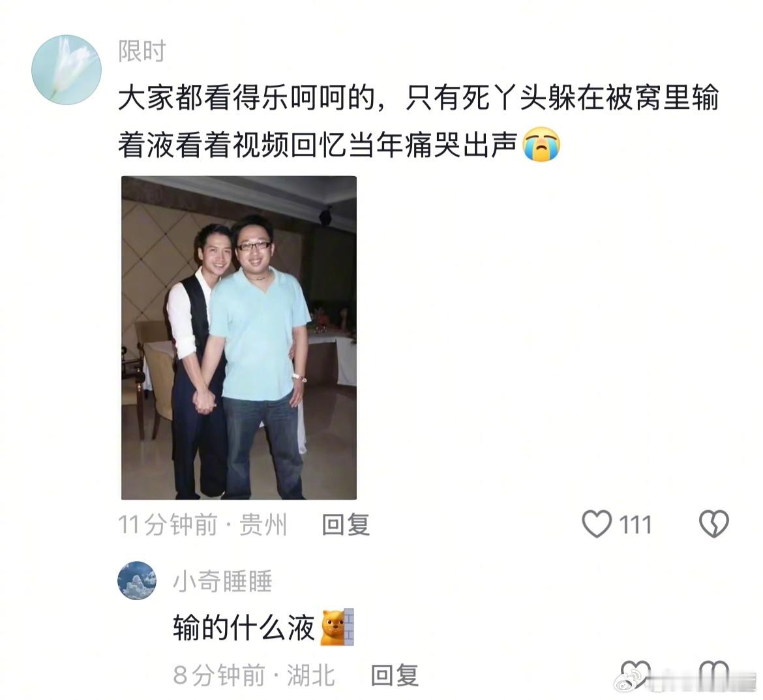Tap the 湖北 location label

pyautogui.click(x=311, y=675)
